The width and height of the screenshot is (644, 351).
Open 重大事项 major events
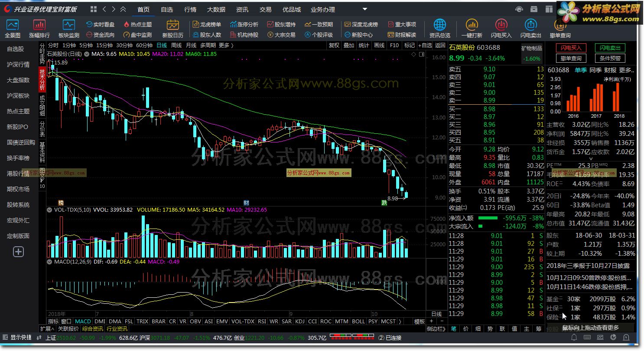[x=402, y=25]
